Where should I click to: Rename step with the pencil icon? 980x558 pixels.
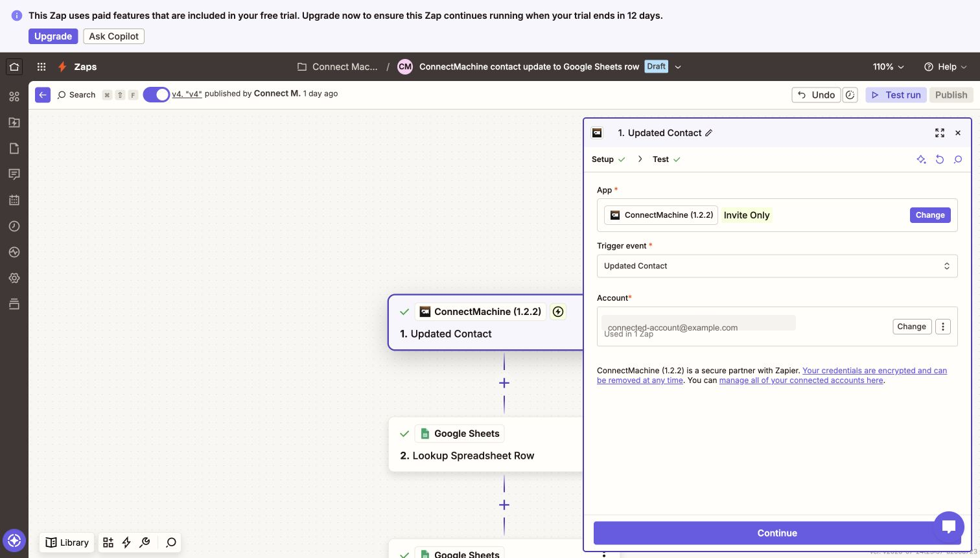point(709,133)
